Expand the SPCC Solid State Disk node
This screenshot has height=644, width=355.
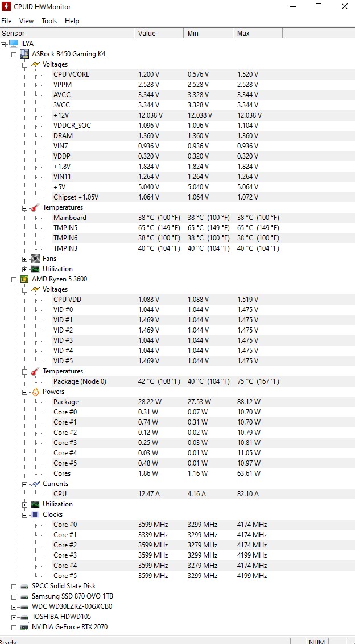pyautogui.click(x=14, y=587)
